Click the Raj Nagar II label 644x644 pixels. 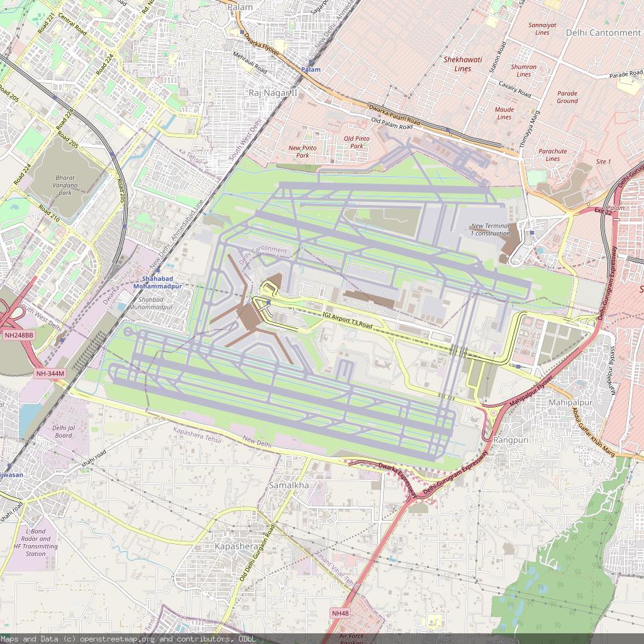[273, 93]
